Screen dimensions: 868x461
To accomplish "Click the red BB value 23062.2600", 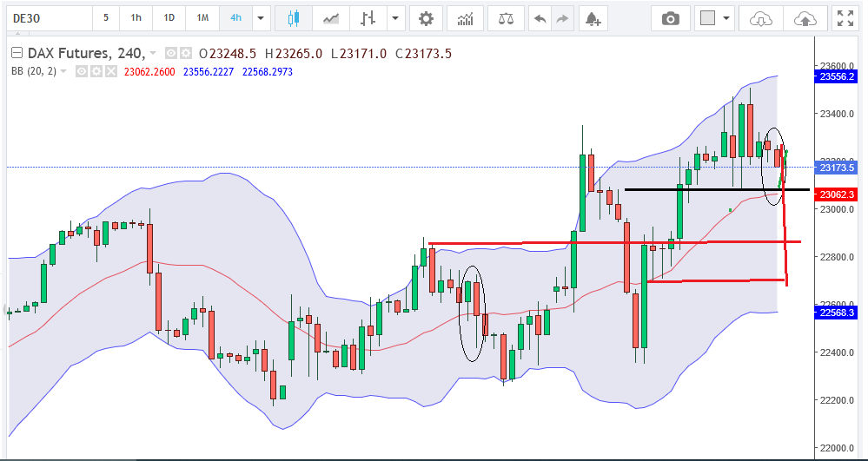I will click(x=149, y=72).
